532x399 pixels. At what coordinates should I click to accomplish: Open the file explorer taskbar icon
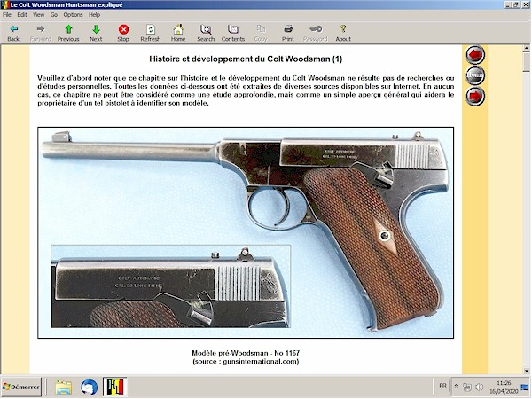[64, 387]
